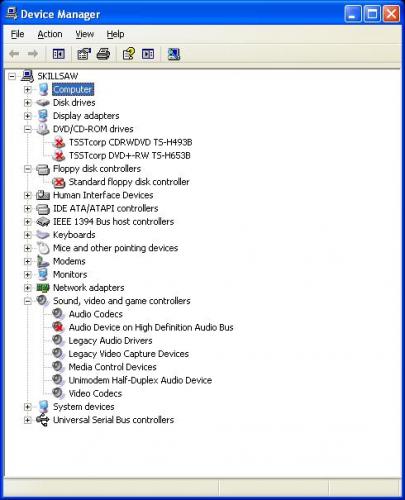
Task: Click the SKILLSAW computer icon
Action: pos(27,76)
